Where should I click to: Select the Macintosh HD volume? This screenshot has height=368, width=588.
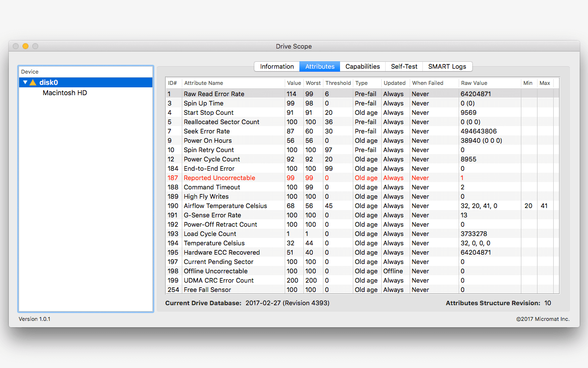click(65, 93)
